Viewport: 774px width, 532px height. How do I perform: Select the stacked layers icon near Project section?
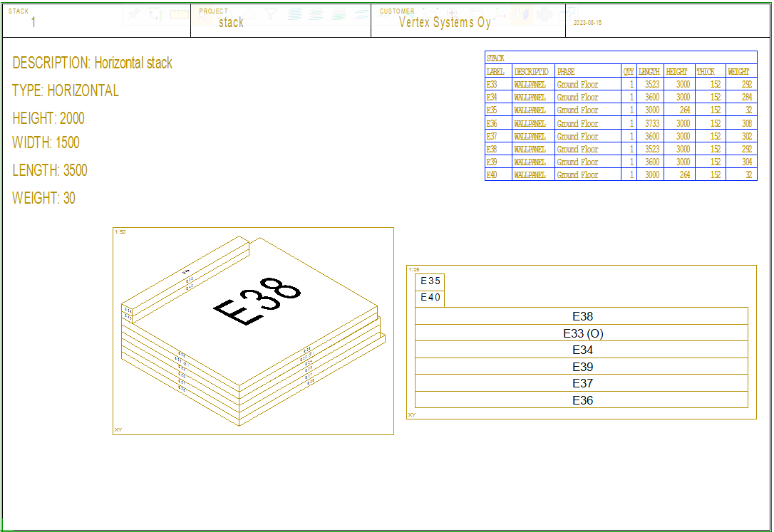coord(294,14)
